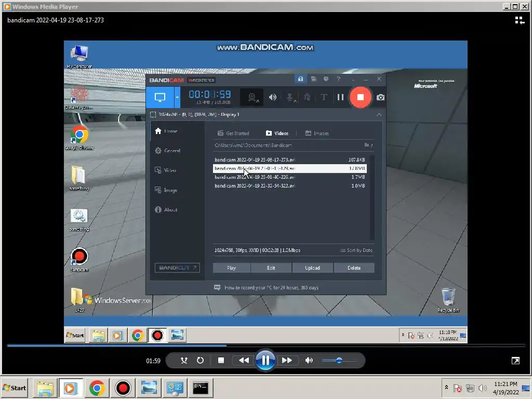Toggle Bandicam webcam overlay icon

click(252, 98)
